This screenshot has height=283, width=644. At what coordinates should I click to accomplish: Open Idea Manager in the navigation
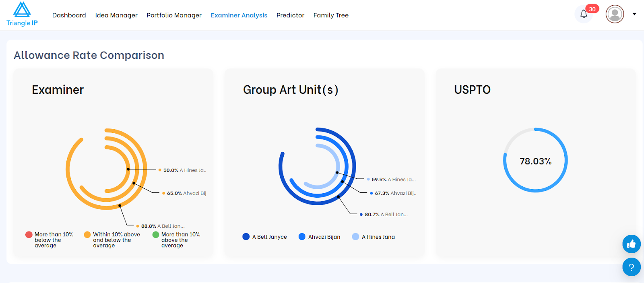[116, 15]
